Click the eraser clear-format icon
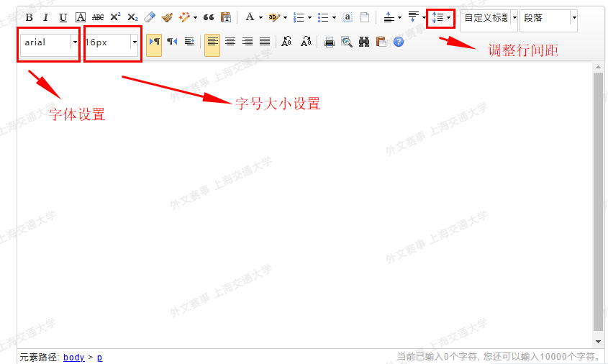This screenshot has width=608, height=364. [150, 17]
